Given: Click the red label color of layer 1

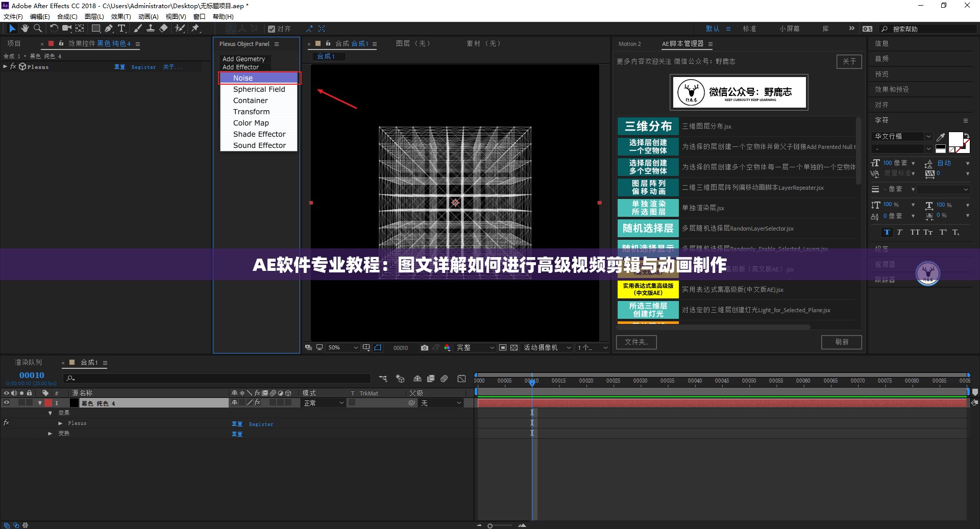Looking at the screenshot, I should [48, 403].
